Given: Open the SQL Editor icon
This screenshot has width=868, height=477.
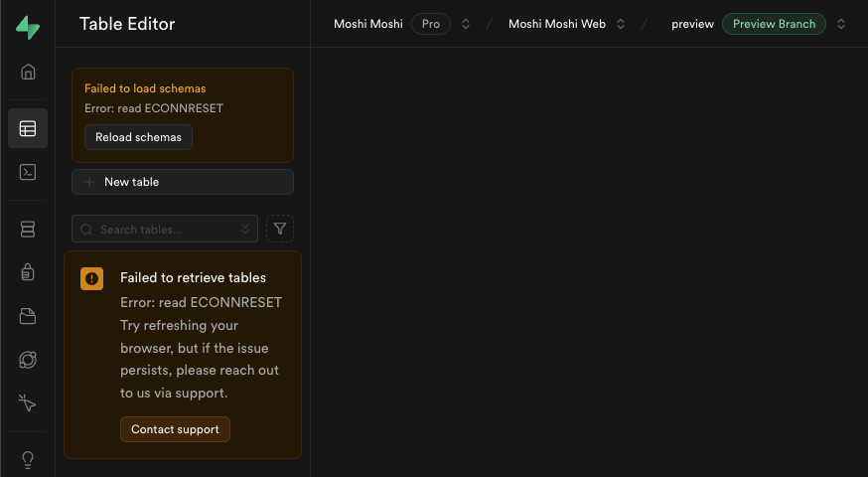Looking at the screenshot, I should pyautogui.click(x=28, y=172).
